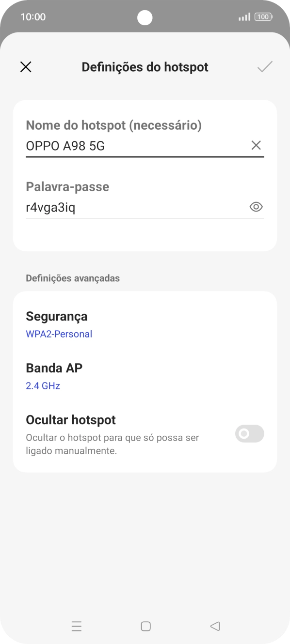The width and height of the screenshot is (290, 644).
Task: Select the 2.4 GHz band link
Action: point(43,385)
